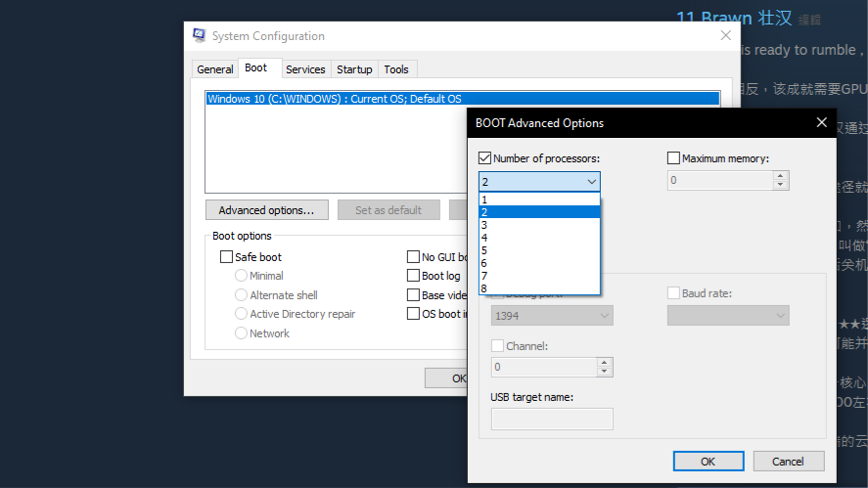The image size is (868, 488).
Task: Increase Maximum memory with up arrow
Action: (x=780, y=176)
